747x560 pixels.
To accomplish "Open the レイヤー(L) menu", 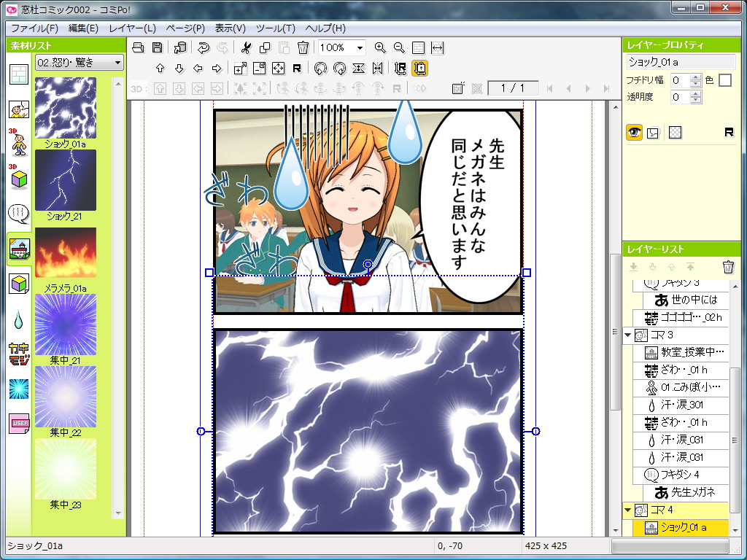I will click(x=132, y=28).
